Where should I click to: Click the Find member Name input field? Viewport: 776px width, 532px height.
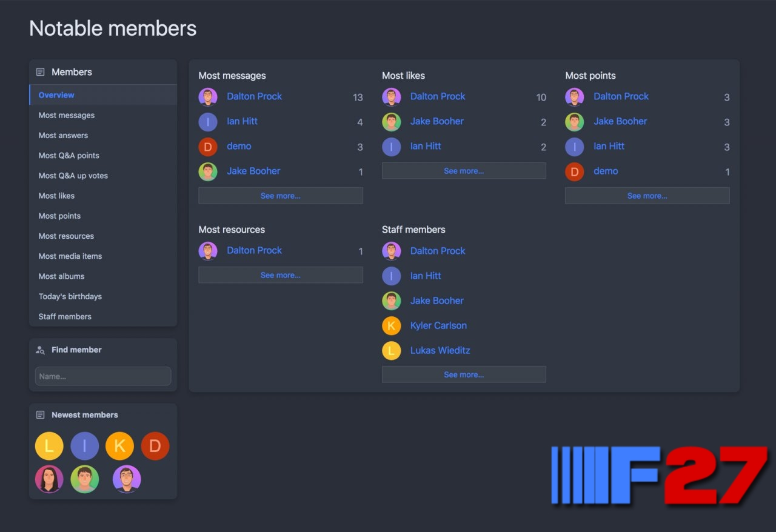click(x=103, y=376)
